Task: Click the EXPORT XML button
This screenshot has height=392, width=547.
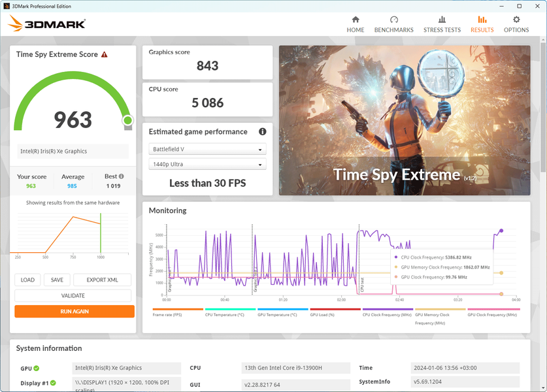Action: pyautogui.click(x=102, y=280)
